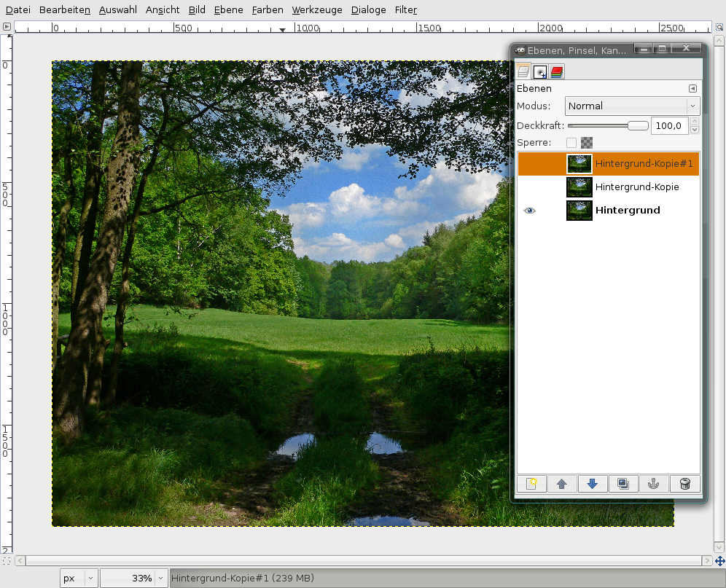Click the Wilber icon in dialog title bar
This screenshot has height=588, width=726.
[x=520, y=50]
